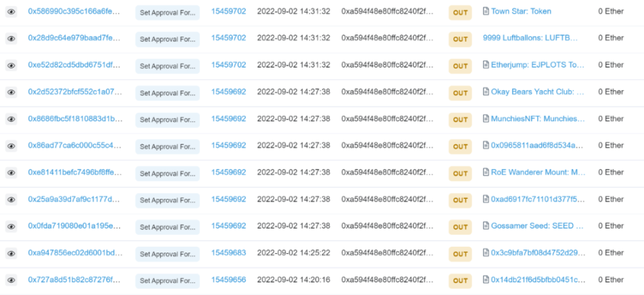The height and width of the screenshot is (295, 644).
Task: Open transaction hash 0xe52d82cd5dbd6751df
Action: click(75, 65)
